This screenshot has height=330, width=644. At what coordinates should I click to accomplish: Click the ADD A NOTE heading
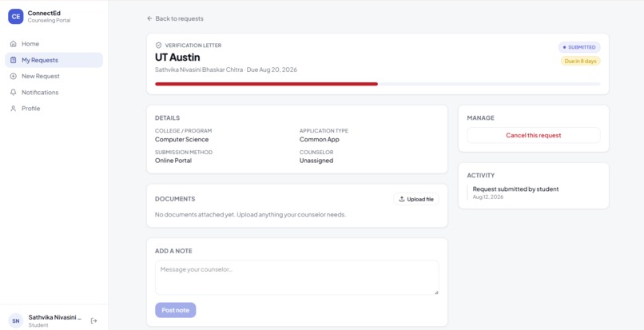pyautogui.click(x=173, y=251)
